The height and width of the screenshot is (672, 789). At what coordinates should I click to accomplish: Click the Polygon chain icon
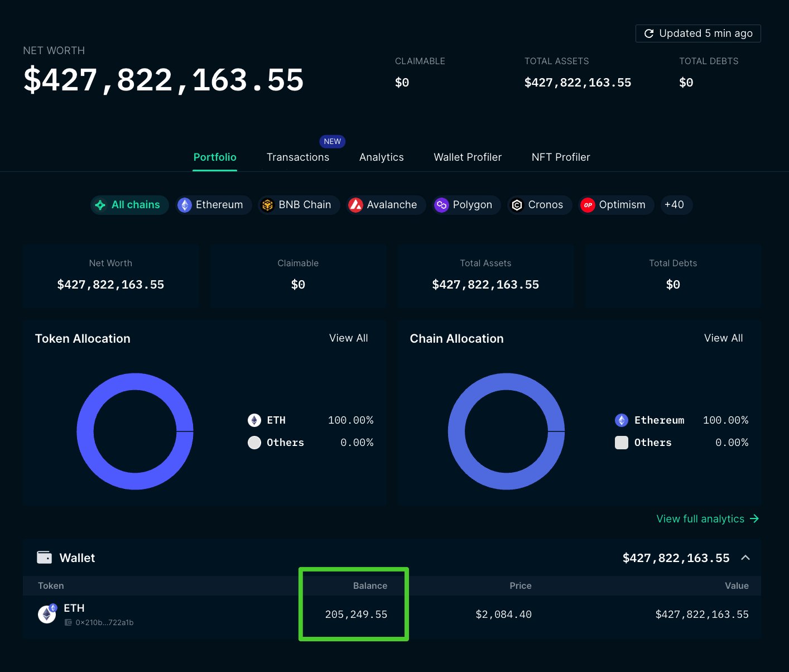coord(441,205)
